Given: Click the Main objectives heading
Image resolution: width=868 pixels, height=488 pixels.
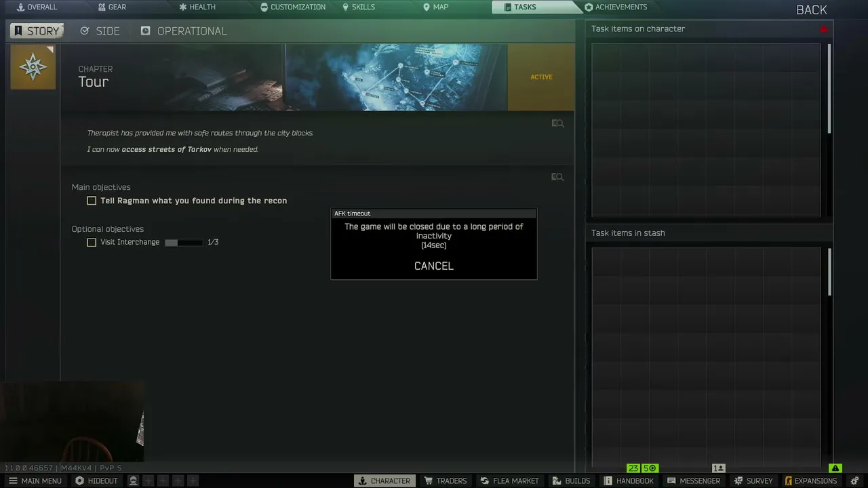Looking at the screenshot, I should (101, 187).
